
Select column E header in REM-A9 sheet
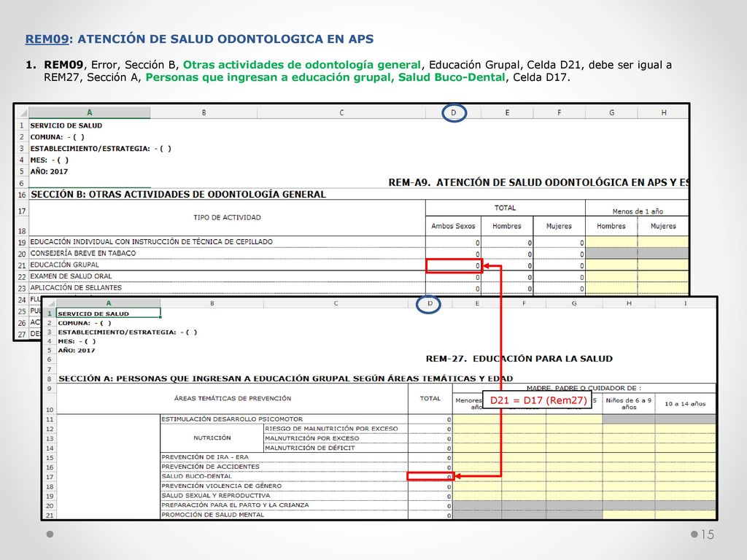click(507, 112)
